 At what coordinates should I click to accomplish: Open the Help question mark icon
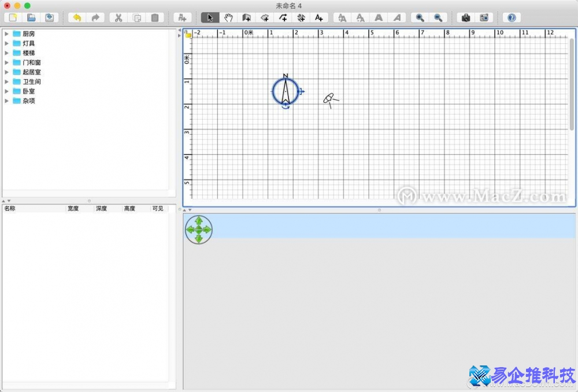512,17
